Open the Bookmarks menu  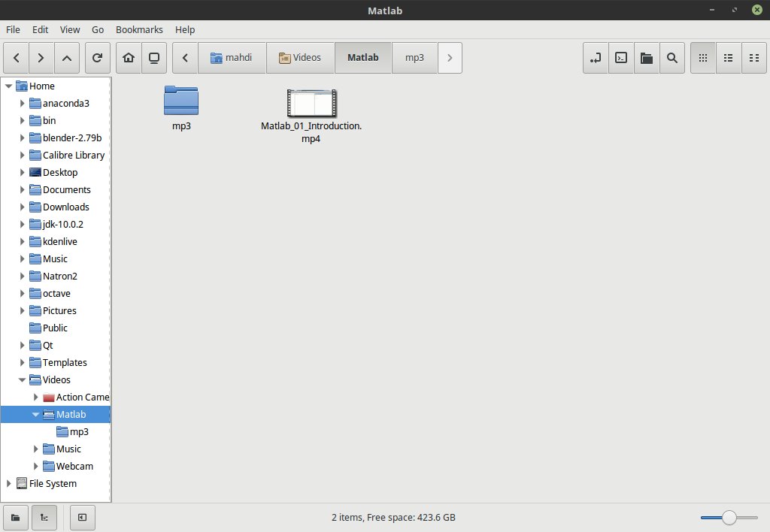(x=139, y=29)
